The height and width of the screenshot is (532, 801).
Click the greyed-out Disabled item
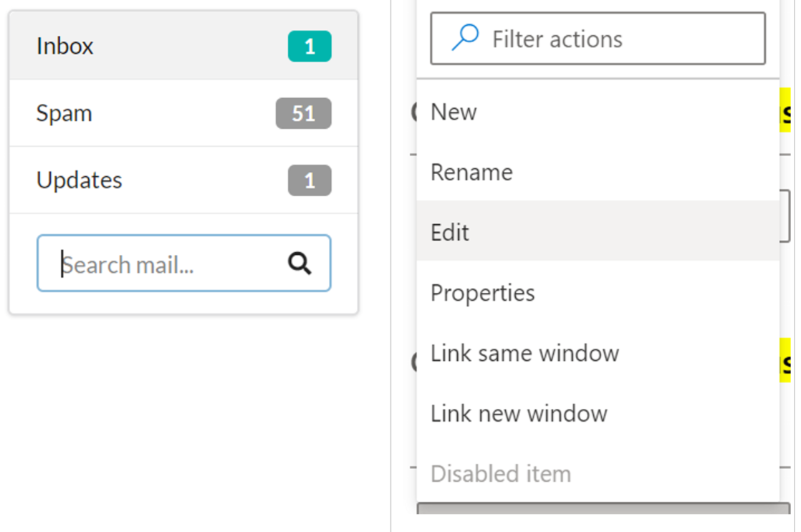[500, 473]
